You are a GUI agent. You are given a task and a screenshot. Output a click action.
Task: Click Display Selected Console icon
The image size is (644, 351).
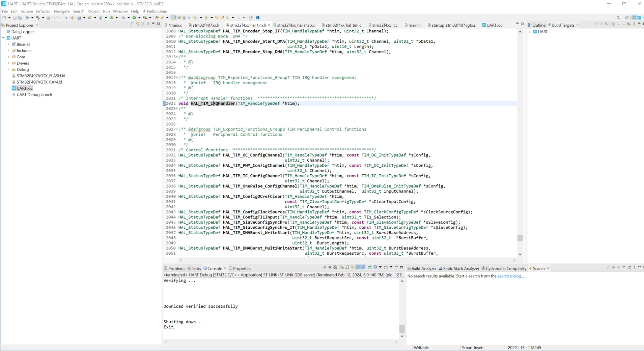[375, 267]
